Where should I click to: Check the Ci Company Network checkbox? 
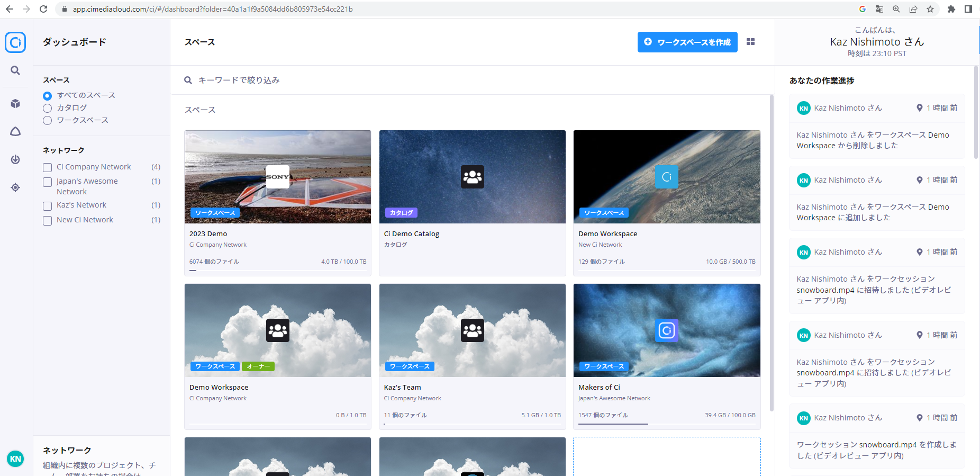47,167
